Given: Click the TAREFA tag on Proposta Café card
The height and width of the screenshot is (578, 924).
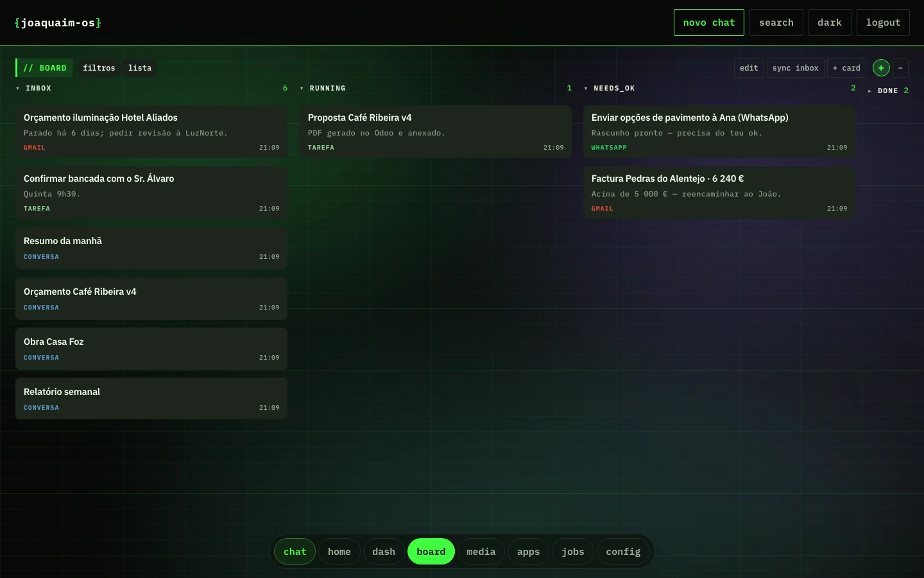Looking at the screenshot, I should click(x=321, y=148).
